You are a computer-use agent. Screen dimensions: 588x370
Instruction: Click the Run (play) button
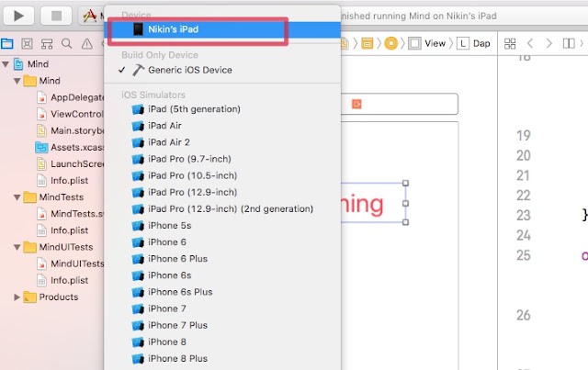(18, 16)
